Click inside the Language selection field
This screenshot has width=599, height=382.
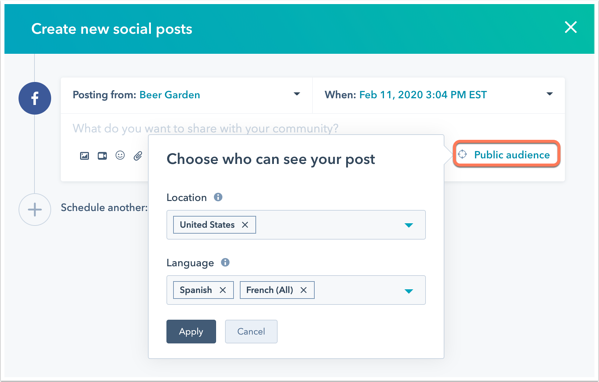tap(296, 290)
